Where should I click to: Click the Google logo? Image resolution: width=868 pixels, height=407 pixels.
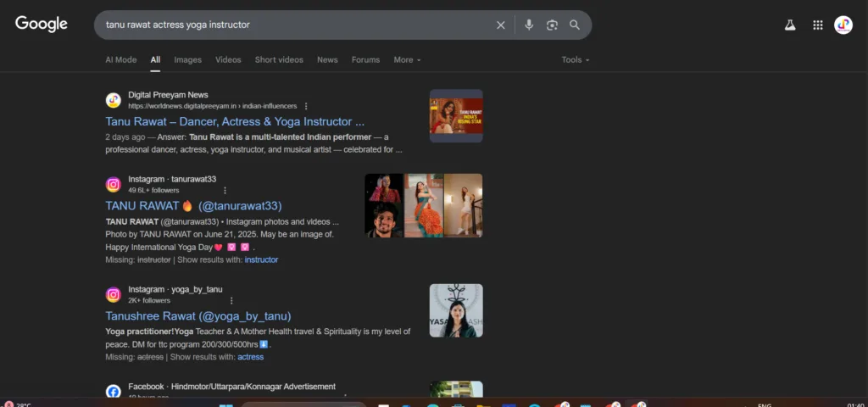pyautogui.click(x=42, y=24)
